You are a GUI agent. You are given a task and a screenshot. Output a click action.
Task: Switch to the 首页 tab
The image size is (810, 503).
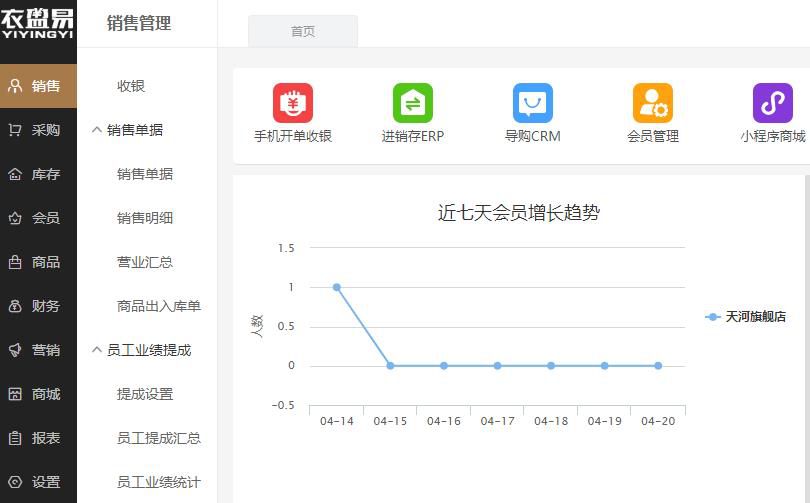[303, 31]
